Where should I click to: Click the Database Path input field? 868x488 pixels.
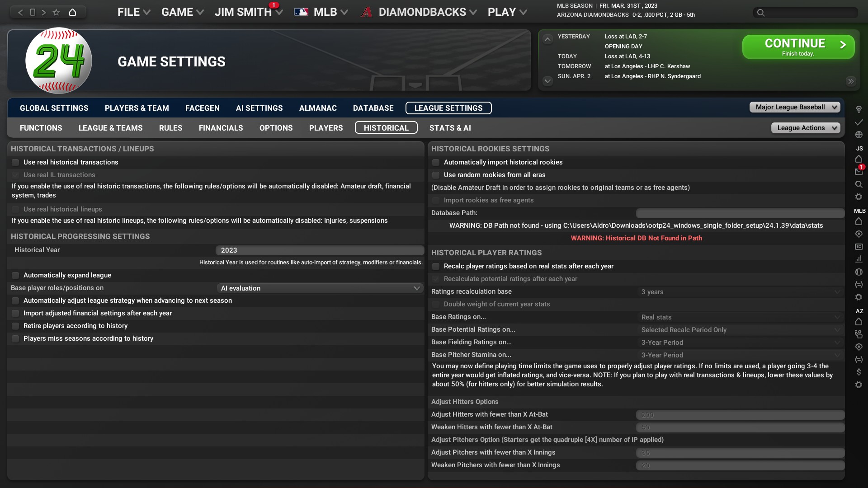click(x=740, y=213)
